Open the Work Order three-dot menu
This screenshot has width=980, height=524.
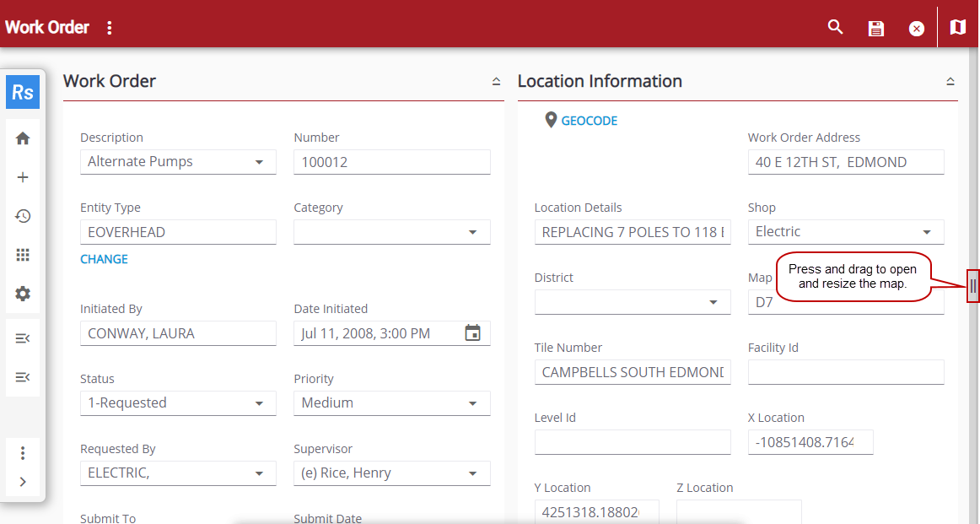point(109,28)
